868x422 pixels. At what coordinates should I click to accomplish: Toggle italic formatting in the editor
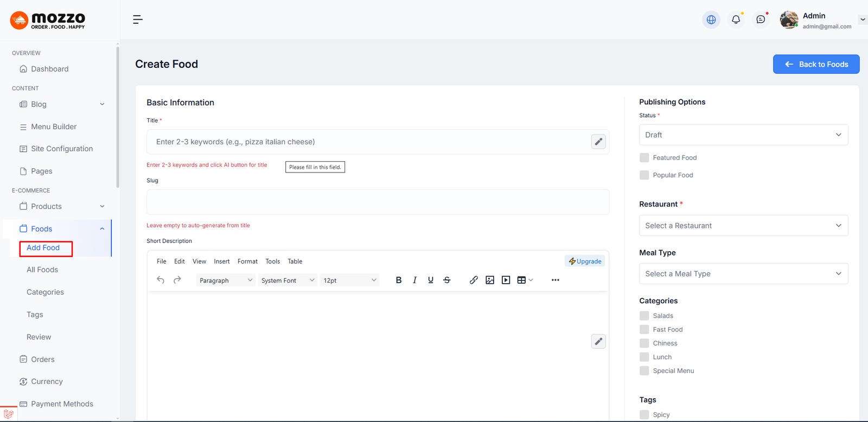click(414, 280)
